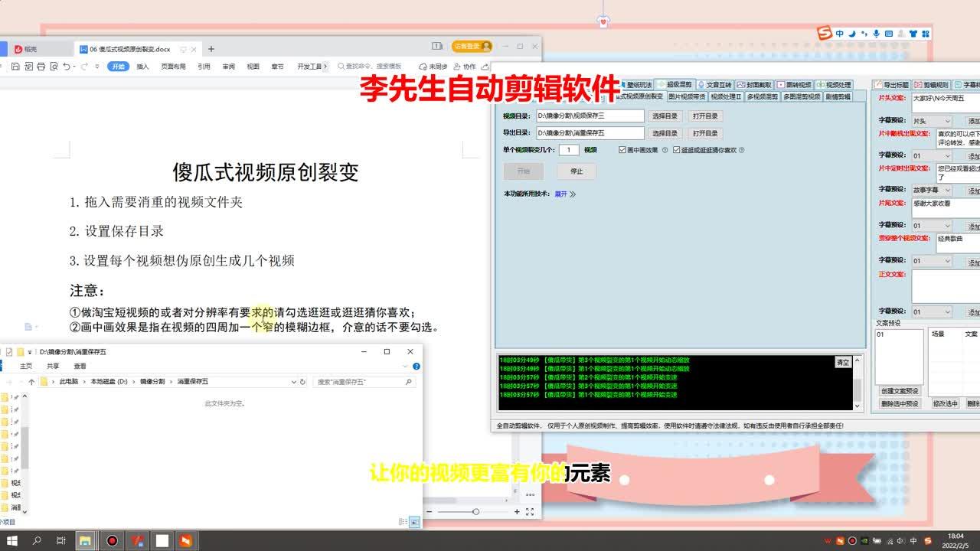The height and width of the screenshot is (551, 980).
Task: Open the 视图 ribbon tab
Action: pos(253,67)
